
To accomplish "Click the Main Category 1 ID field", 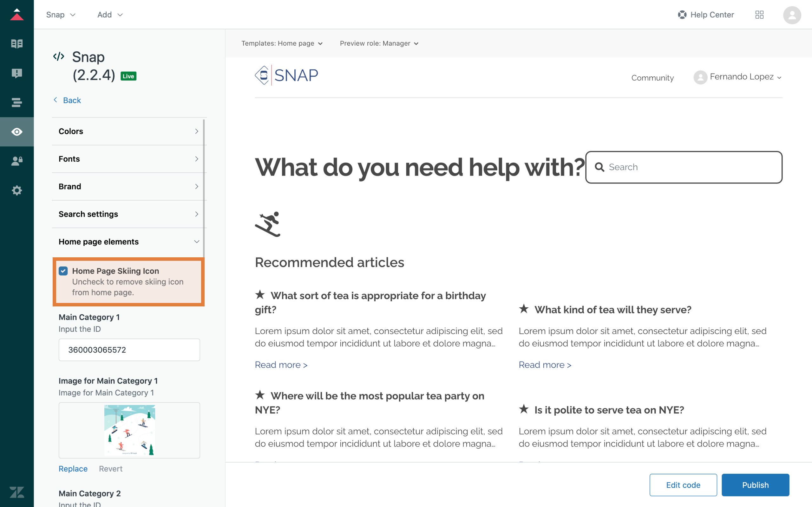I will click(129, 350).
